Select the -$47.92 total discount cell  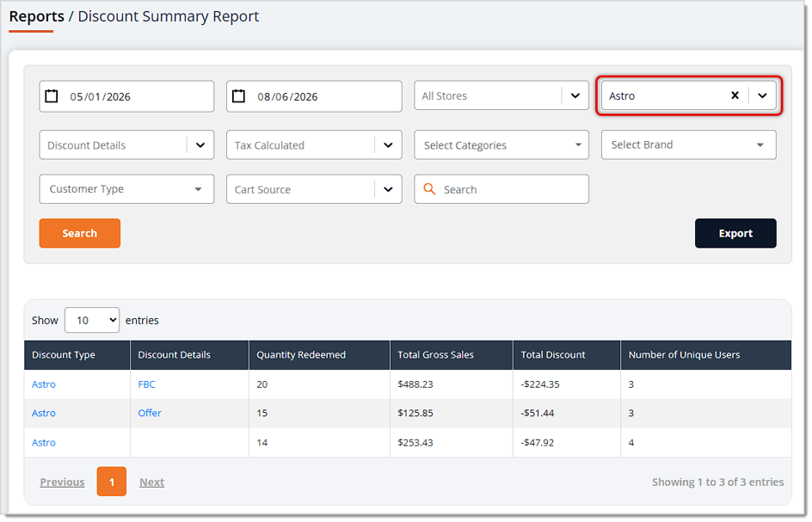coord(567,443)
